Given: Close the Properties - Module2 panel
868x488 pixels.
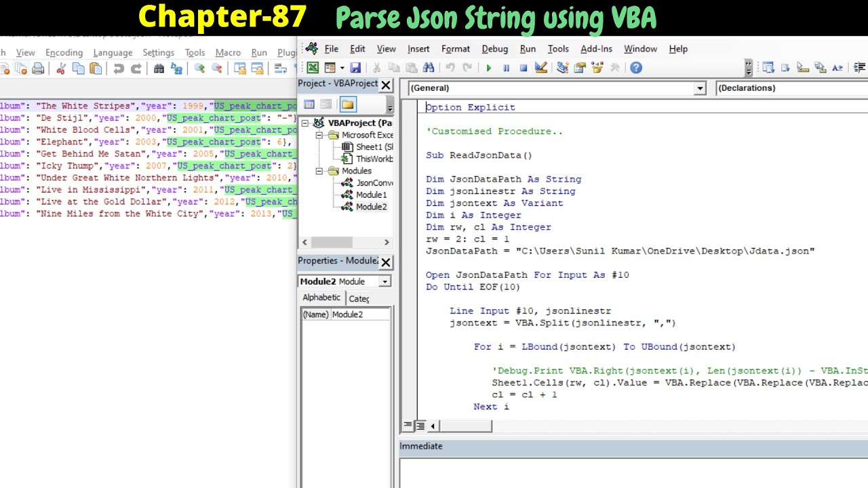Looking at the screenshot, I should (x=385, y=262).
